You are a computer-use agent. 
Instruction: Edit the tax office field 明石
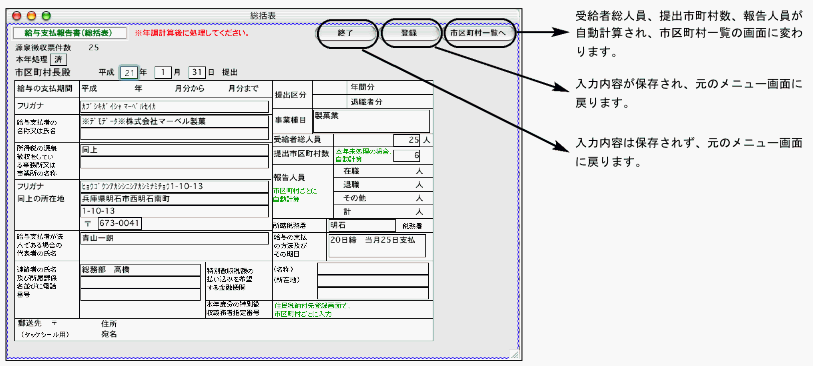361,225
